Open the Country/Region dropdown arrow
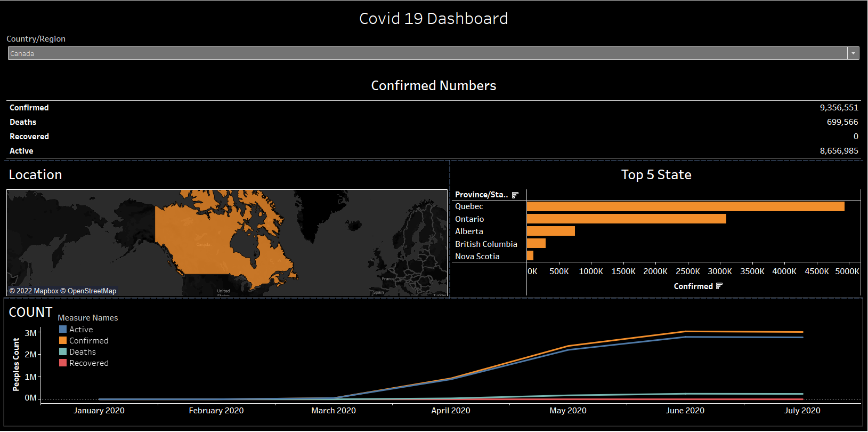This screenshot has height=432, width=868. 853,53
